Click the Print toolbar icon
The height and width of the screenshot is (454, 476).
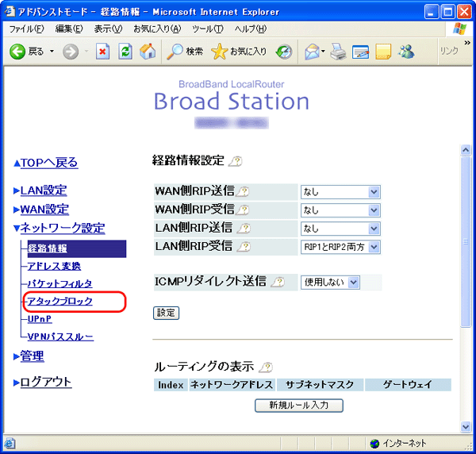coord(337,52)
